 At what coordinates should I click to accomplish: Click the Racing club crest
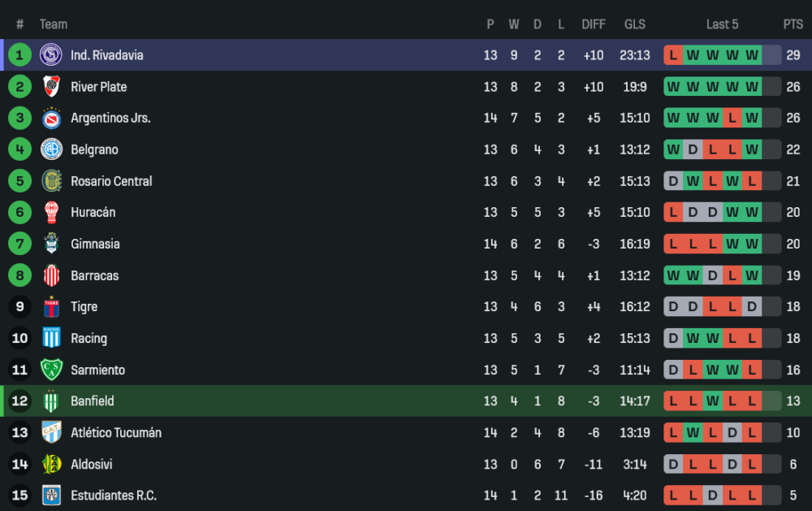click(51, 339)
